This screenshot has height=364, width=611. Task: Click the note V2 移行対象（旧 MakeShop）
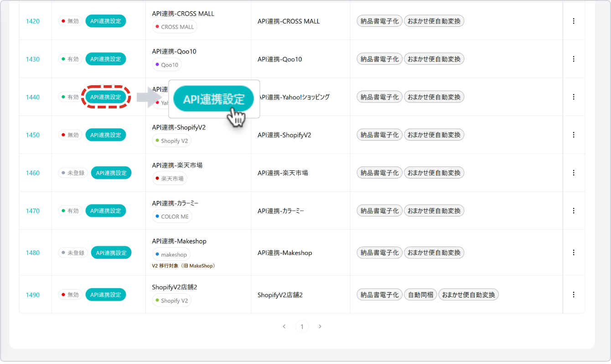pos(183,266)
